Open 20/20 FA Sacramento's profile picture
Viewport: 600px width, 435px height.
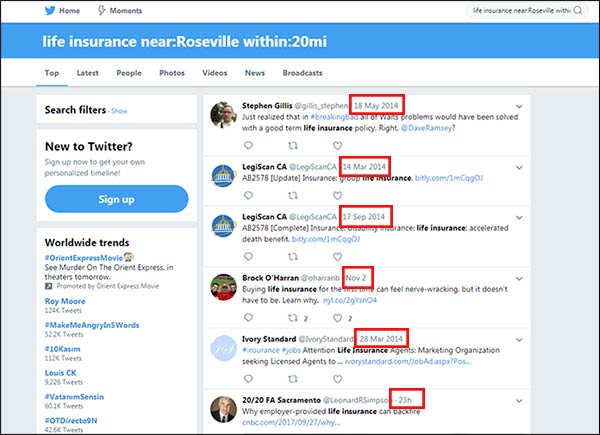pos(223,409)
